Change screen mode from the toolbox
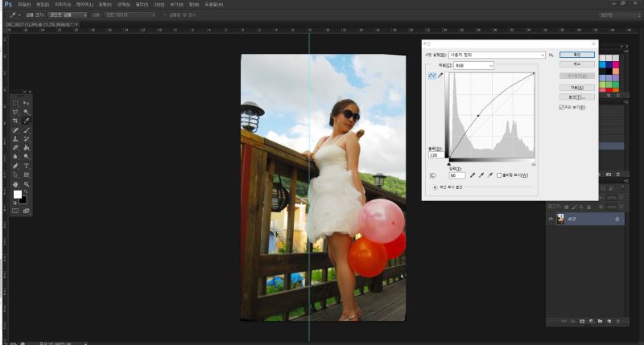The width and height of the screenshot is (644, 345). pos(27,211)
